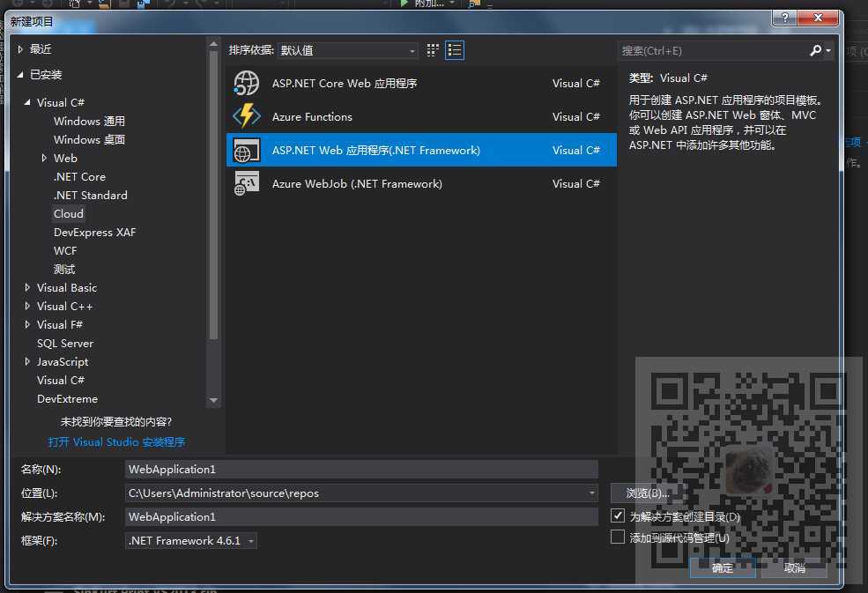
Task: Select the Cloud category
Action: [69, 214]
